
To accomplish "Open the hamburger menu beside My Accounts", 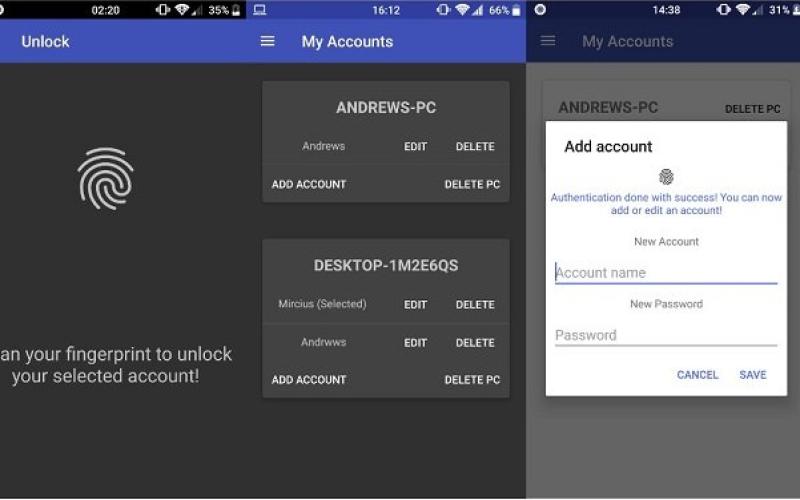I will coord(267,42).
